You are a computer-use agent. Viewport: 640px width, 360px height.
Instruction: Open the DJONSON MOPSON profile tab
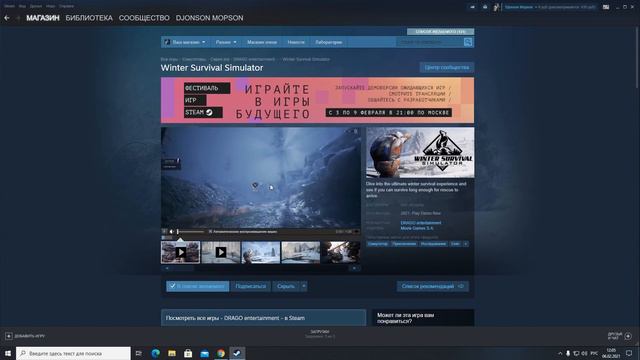209,18
